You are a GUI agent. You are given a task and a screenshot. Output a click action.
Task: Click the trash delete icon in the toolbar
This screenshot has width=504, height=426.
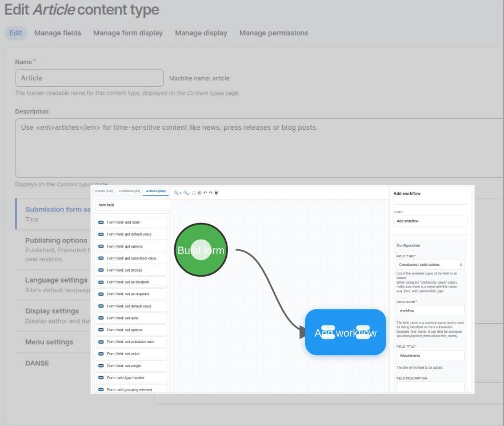[216, 193]
